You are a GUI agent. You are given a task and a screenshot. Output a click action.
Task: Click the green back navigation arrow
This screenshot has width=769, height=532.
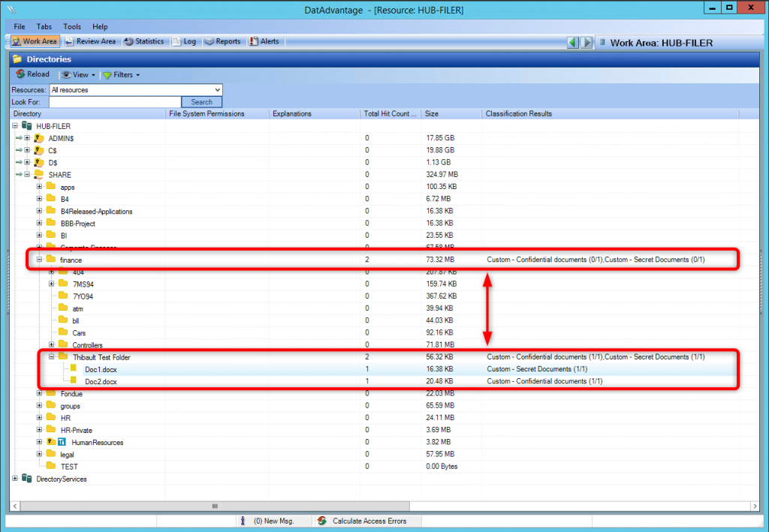pyautogui.click(x=572, y=43)
